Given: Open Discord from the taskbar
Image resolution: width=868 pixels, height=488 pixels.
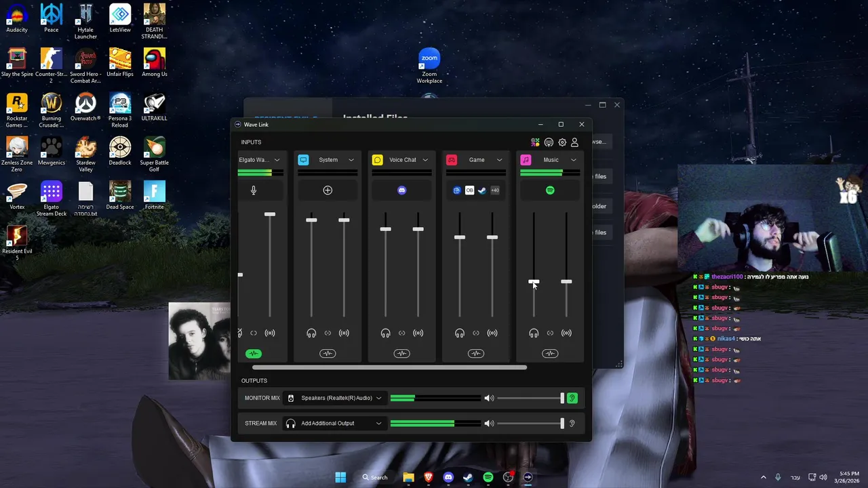Looking at the screenshot, I should [448, 477].
